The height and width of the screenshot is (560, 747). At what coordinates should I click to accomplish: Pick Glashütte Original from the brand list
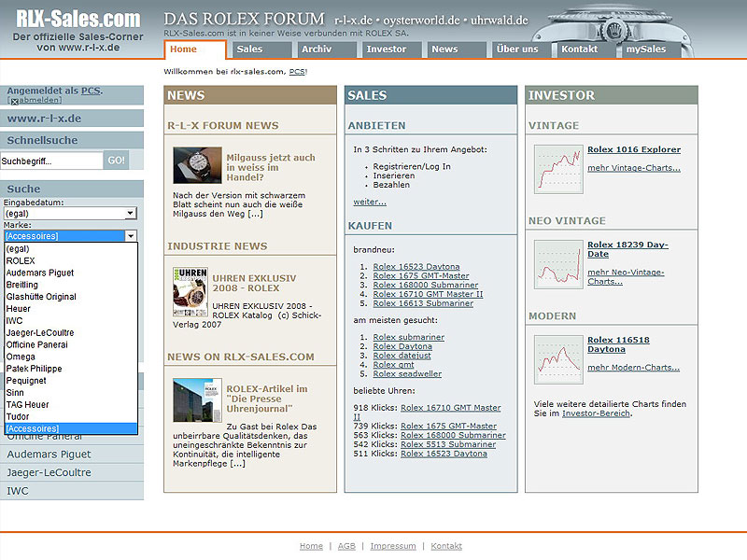coord(71,297)
